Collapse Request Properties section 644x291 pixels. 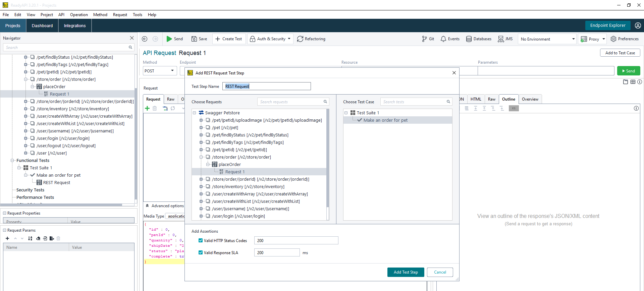tap(5, 213)
